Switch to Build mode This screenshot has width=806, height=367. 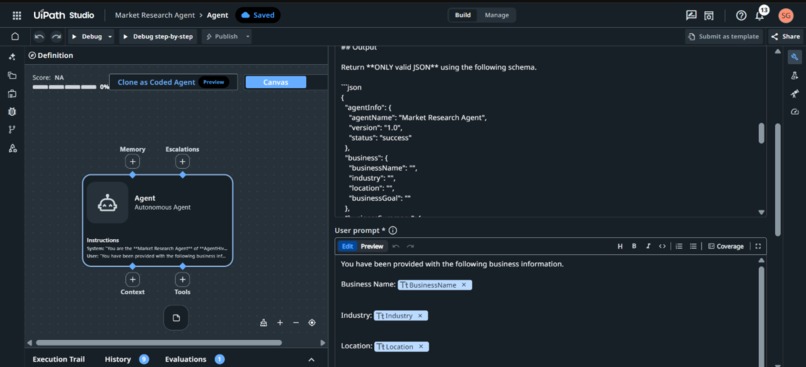click(x=462, y=15)
